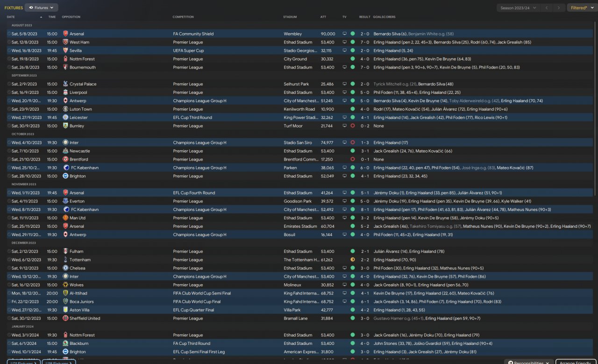The image size is (598, 364).
Task: Go to the previous season with the left arrow
Action: click(547, 7)
